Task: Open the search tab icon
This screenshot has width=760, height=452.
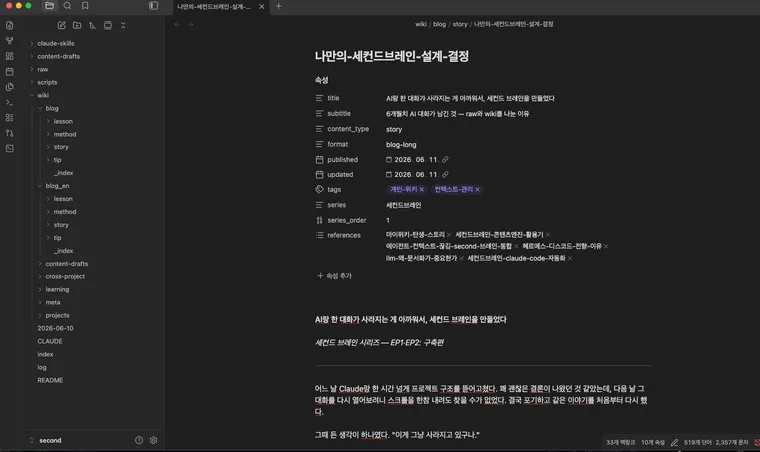Action: coord(67,6)
